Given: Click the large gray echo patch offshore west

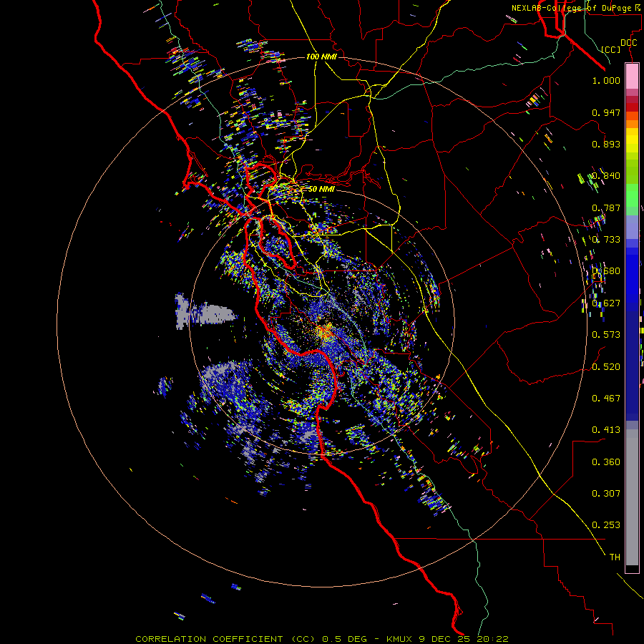Looking at the screenshot, I should pos(205,312).
